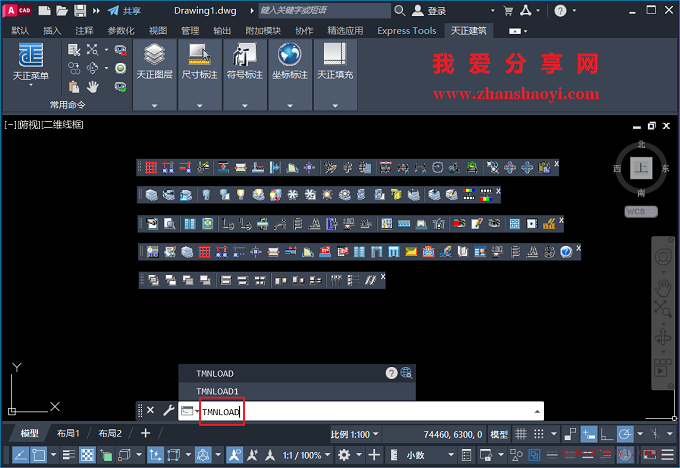Add a new layout with the plus button

coord(146,433)
